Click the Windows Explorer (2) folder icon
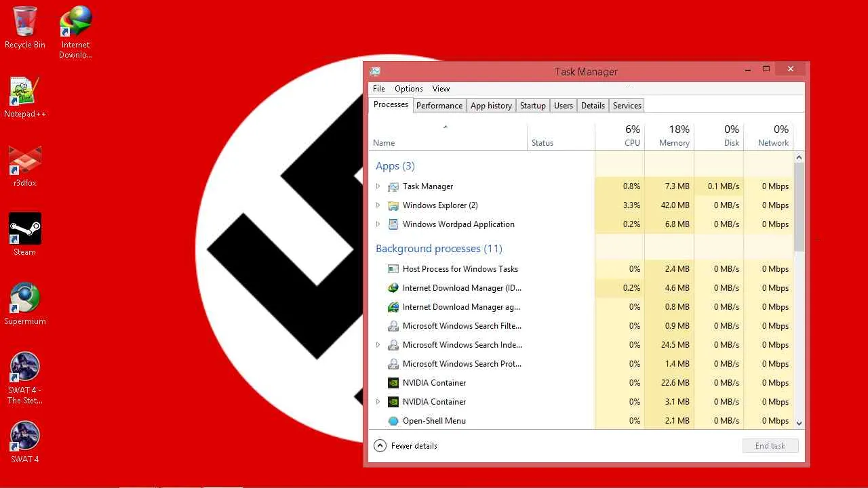This screenshot has width=868, height=488. coord(393,205)
